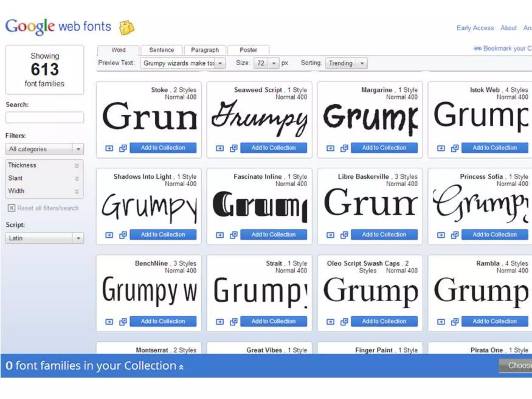Viewport: 532px width, 399px height.
Task: Click in the Search input field
Action: 45,117
